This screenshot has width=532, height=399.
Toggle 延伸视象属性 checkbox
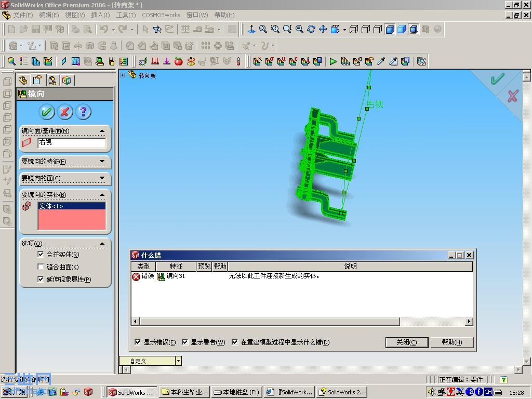[x=41, y=279]
